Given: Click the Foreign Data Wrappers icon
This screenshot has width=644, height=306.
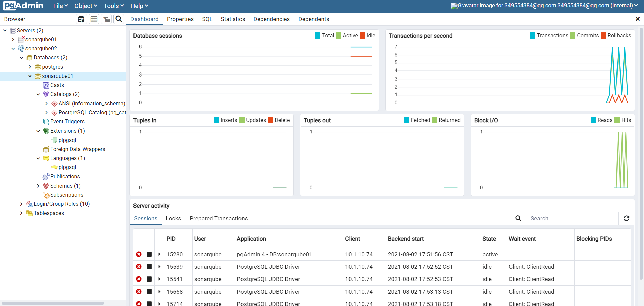Looking at the screenshot, I should [x=46, y=149].
